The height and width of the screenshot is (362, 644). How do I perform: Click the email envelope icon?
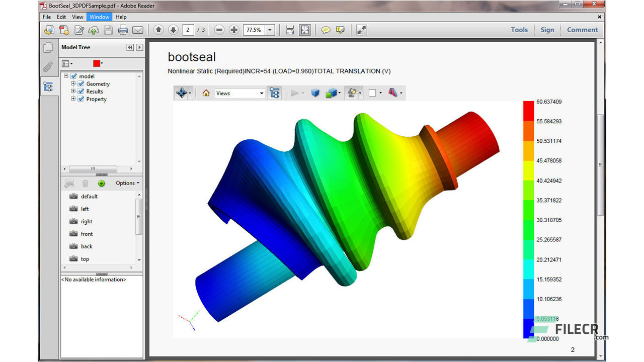pos(137,30)
